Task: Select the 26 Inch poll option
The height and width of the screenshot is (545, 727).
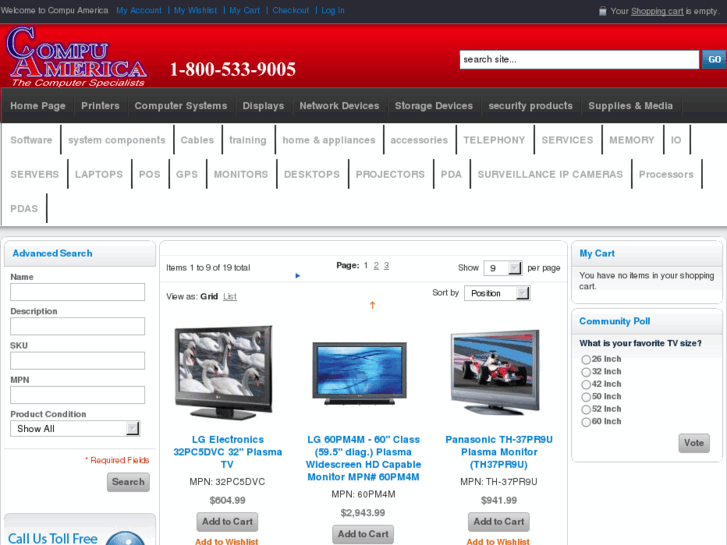Action: pyautogui.click(x=586, y=359)
